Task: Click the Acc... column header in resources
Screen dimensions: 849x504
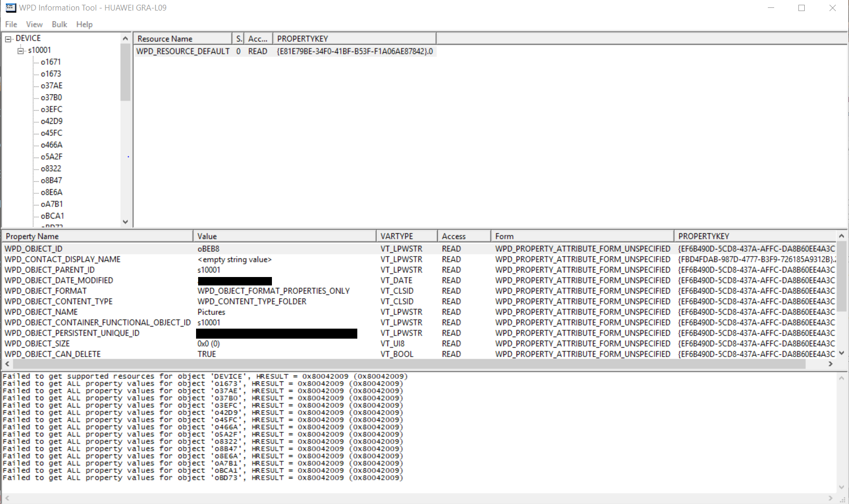Action: pos(259,38)
